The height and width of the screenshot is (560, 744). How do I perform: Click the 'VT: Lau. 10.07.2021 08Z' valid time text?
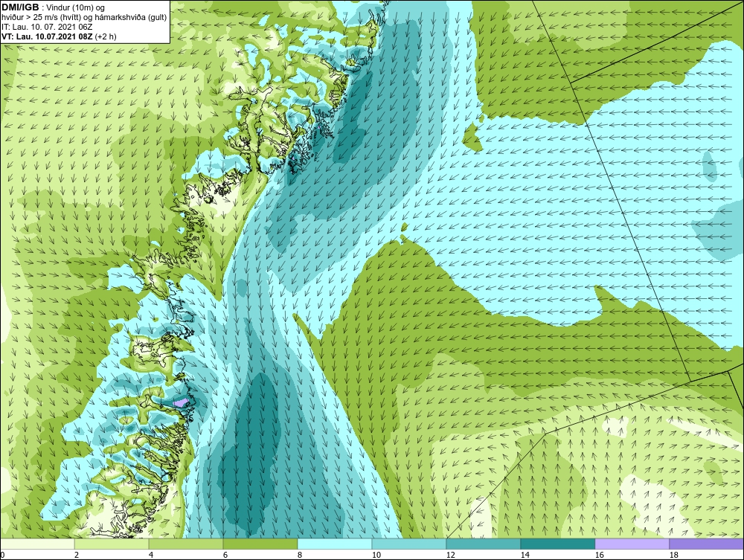click(48, 36)
